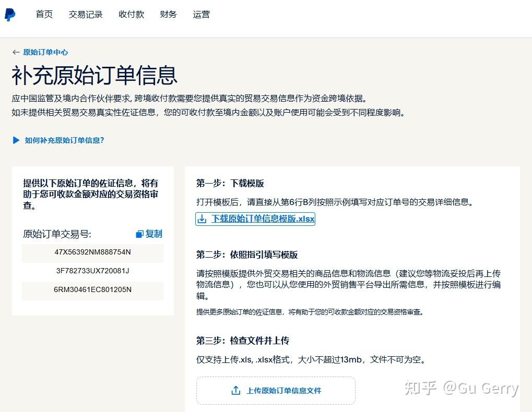Screen dimensions: 532x412
Task: Click the blue triangle icon before the help question
Action: pyautogui.click(x=15, y=140)
